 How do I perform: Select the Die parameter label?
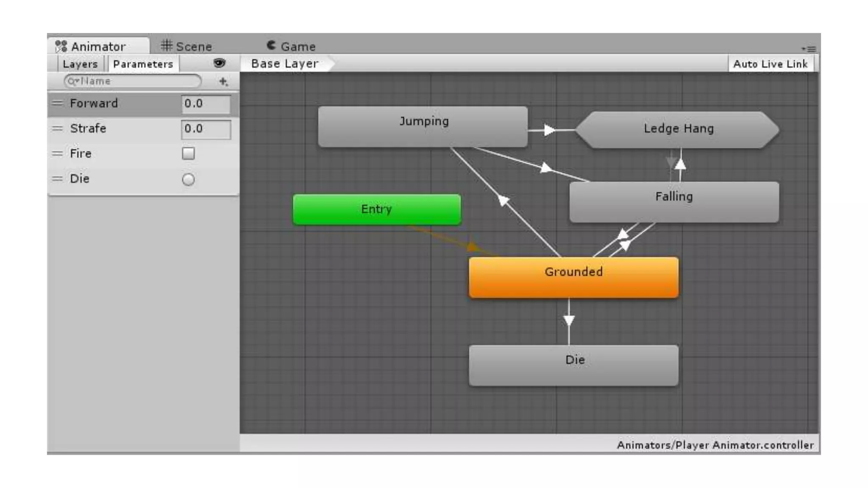80,179
